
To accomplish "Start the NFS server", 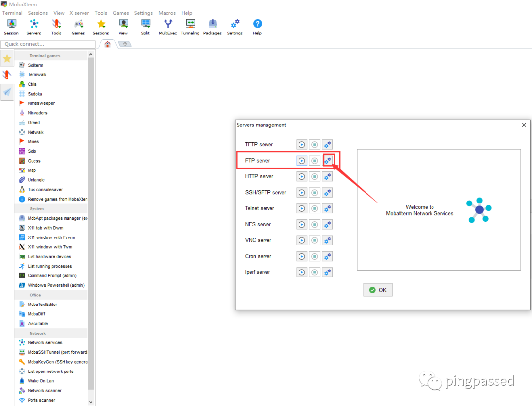I will [x=301, y=224].
